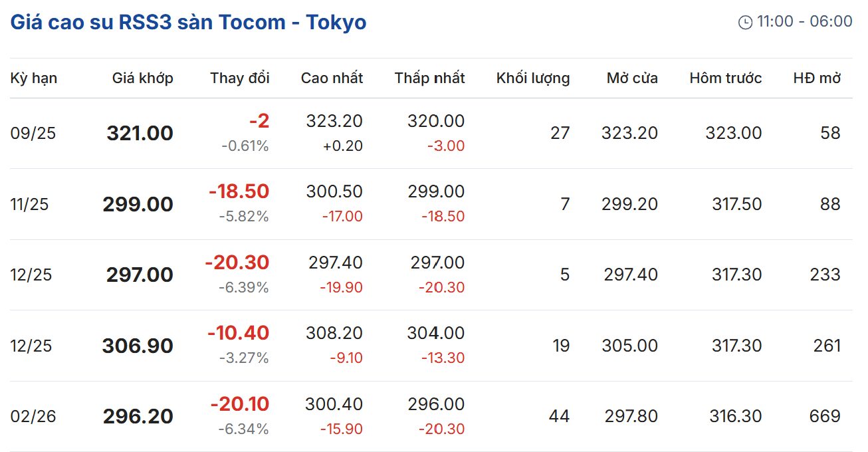
Task: Select the Cao nhất column header
Action: click(332, 78)
